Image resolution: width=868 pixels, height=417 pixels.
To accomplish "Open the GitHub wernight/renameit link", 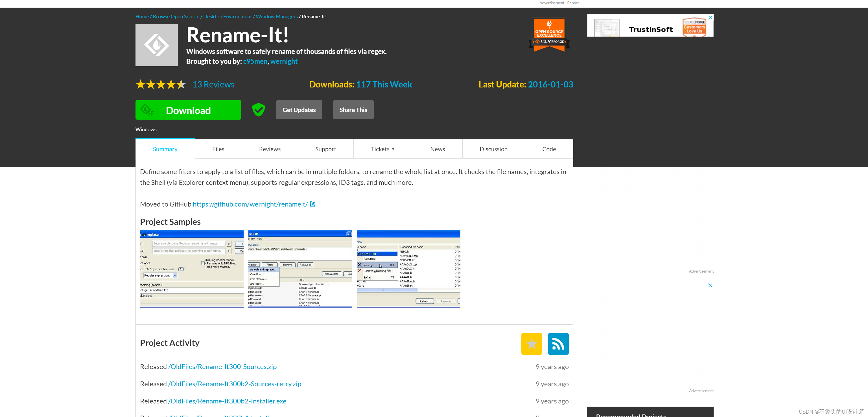I will click(x=250, y=204).
